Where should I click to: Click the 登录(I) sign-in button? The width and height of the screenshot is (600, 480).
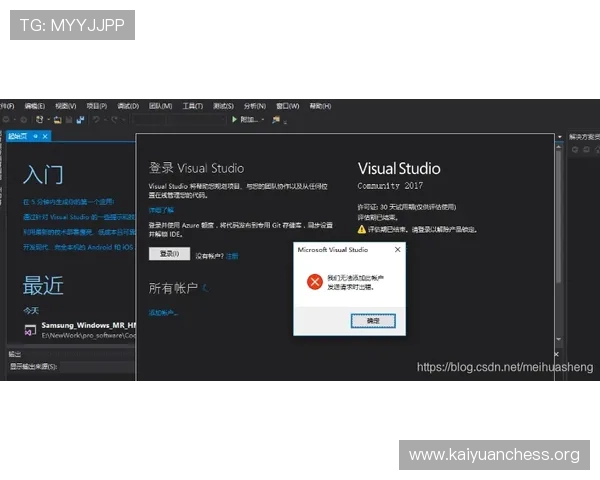point(169,254)
